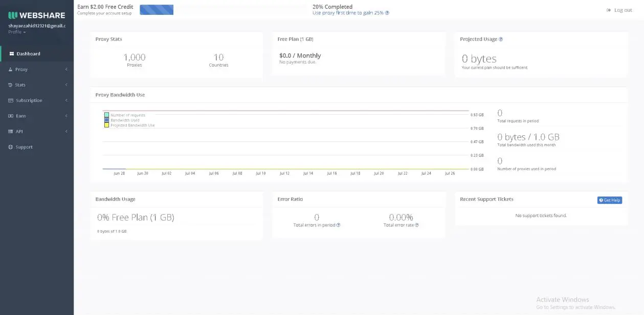The width and height of the screenshot is (644, 315).
Task: Click the Get Help button
Action: tap(609, 200)
